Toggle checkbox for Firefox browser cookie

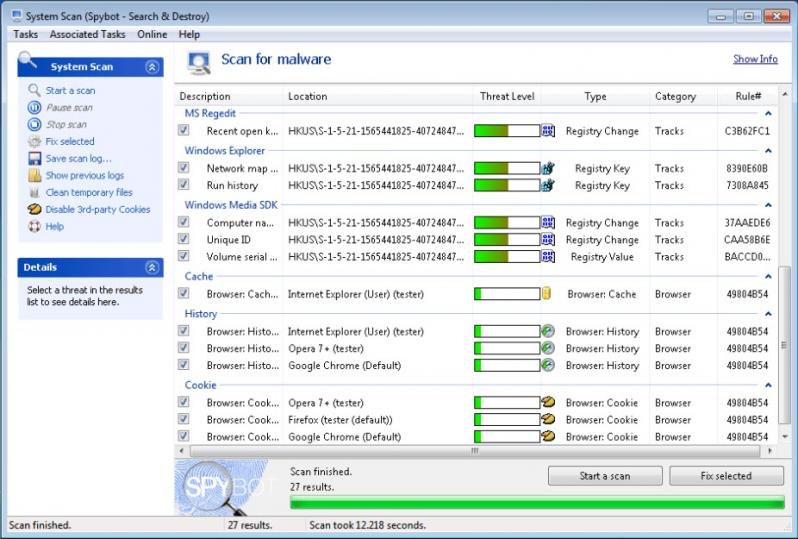tap(184, 419)
